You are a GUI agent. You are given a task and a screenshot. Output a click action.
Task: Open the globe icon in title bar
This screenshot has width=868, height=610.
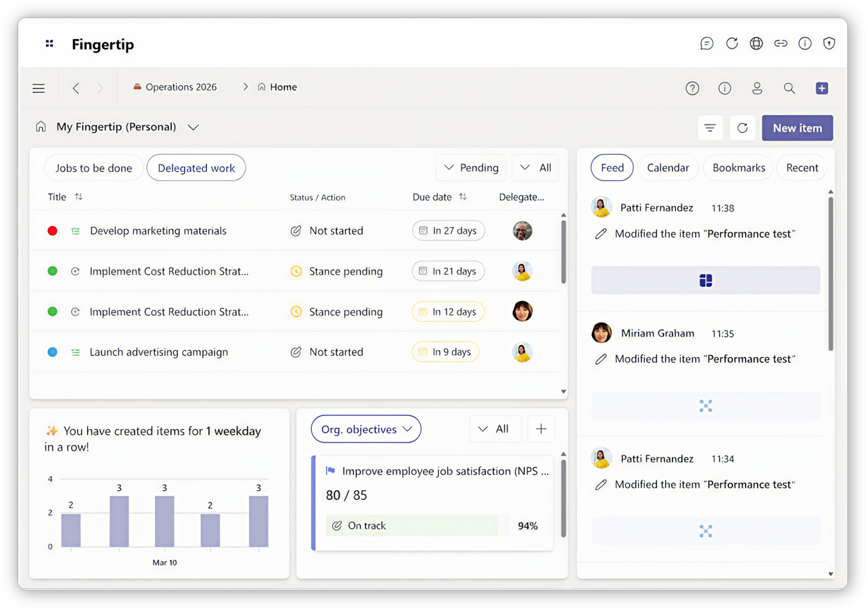[756, 44]
